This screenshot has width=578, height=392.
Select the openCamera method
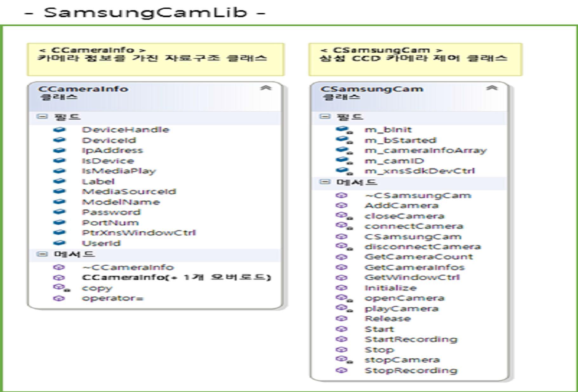(404, 298)
